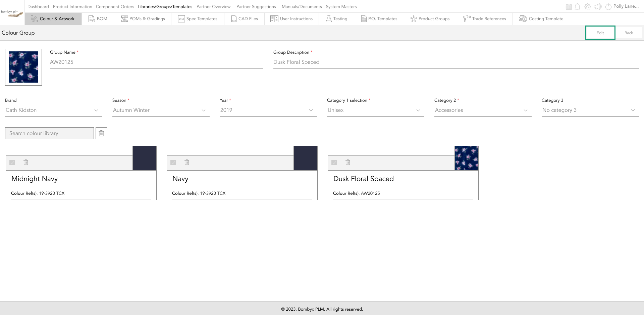
Task: Click the CAD Files icon
Action: click(x=234, y=19)
